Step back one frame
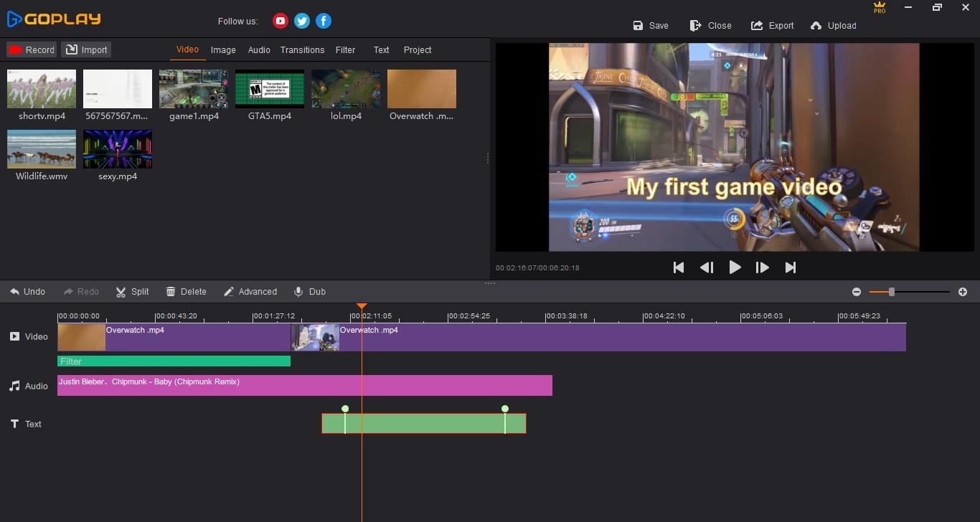Screen dimensions: 980x522 point(707,267)
